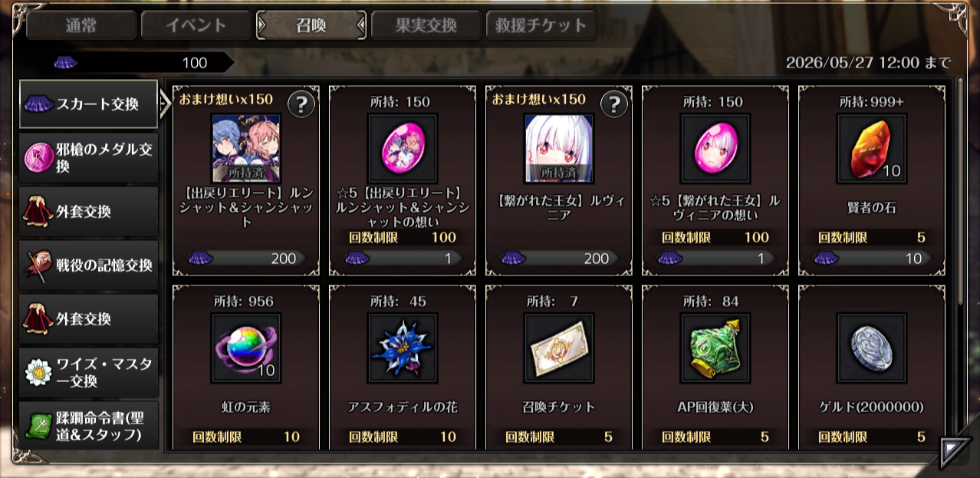Screen dimensions: 980x478
Task: Select 邪槍のメダル交換 in sidebar
Action: pos(89,158)
